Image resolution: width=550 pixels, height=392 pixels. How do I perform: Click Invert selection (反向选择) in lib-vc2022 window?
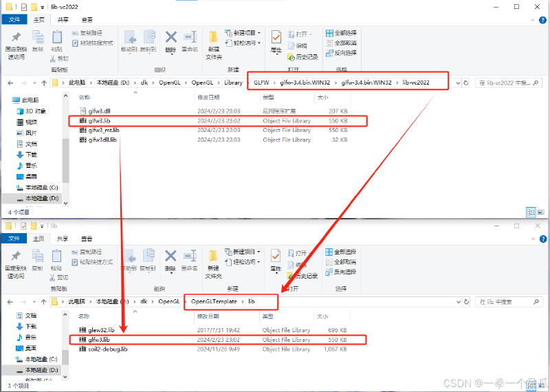pos(341,53)
